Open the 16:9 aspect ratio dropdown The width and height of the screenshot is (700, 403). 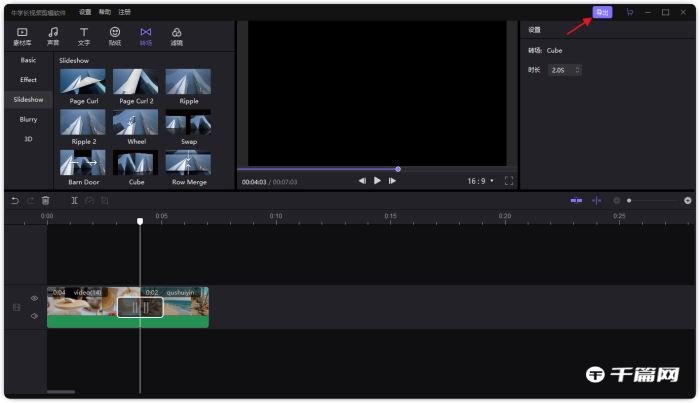click(480, 181)
